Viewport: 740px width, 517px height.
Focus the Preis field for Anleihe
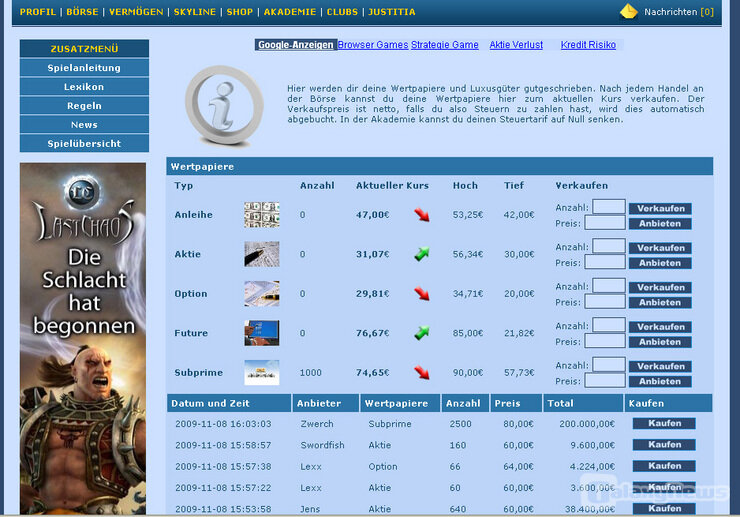tap(605, 223)
